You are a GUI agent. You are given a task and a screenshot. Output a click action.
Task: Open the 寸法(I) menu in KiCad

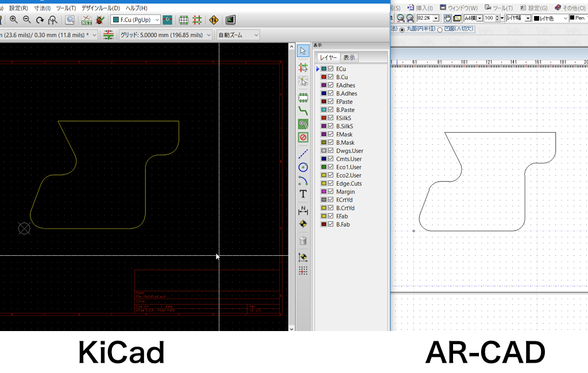(42, 8)
